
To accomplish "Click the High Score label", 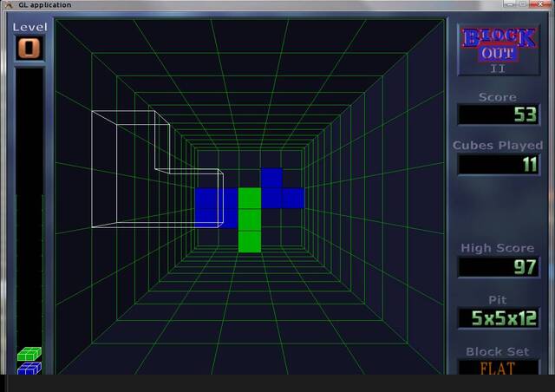I will coord(497,248).
